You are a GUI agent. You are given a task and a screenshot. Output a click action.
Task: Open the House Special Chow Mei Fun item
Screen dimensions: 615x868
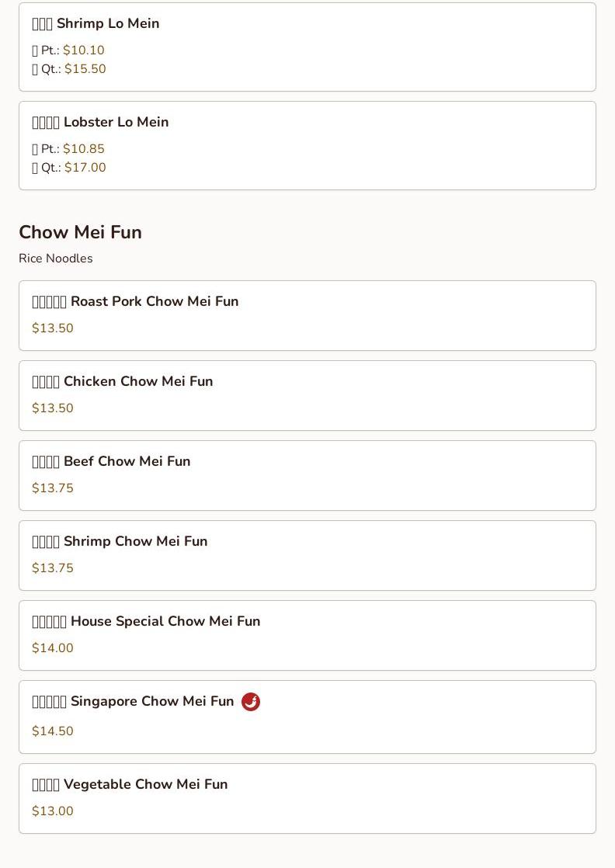point(147,622)
